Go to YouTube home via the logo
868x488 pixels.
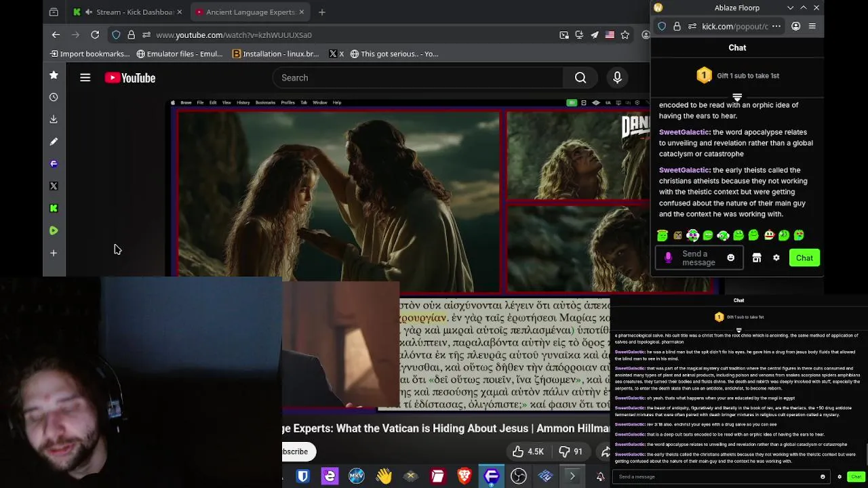(x=130, y=78)
